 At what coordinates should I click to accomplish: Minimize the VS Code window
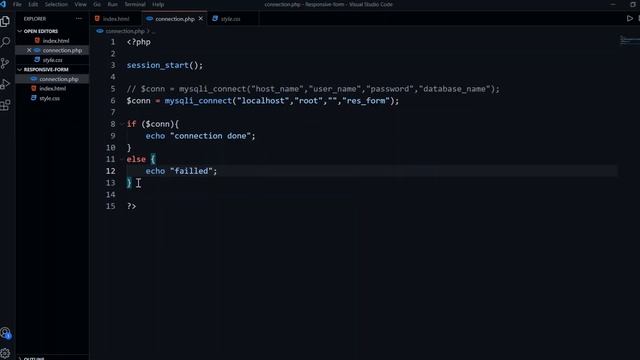[613, 4]
